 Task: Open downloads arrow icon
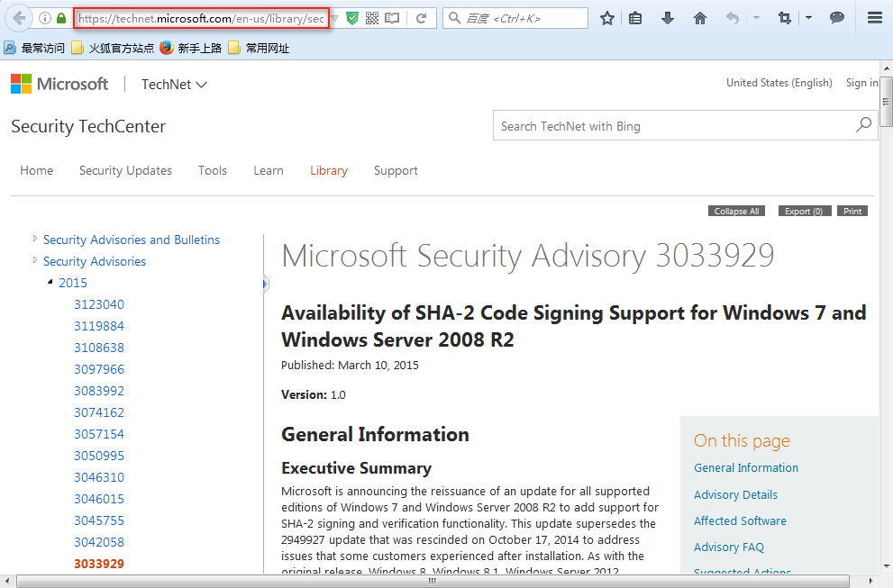tap(668, 18)
